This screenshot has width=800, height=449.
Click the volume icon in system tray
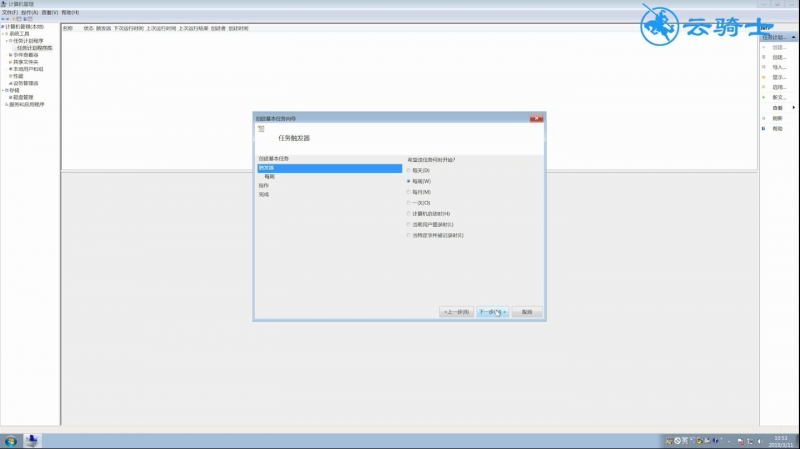click(x=759, y=441)
